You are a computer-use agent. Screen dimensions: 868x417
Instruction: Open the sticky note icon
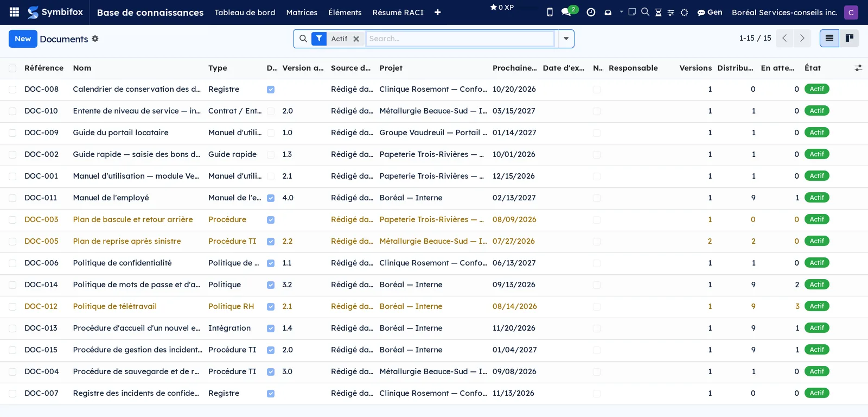click(632, 12)
